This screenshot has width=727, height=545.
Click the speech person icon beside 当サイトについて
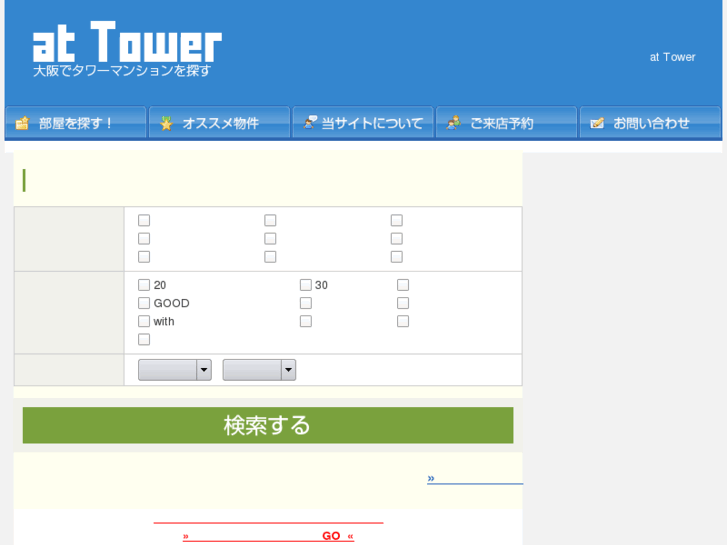coord(310,122)
